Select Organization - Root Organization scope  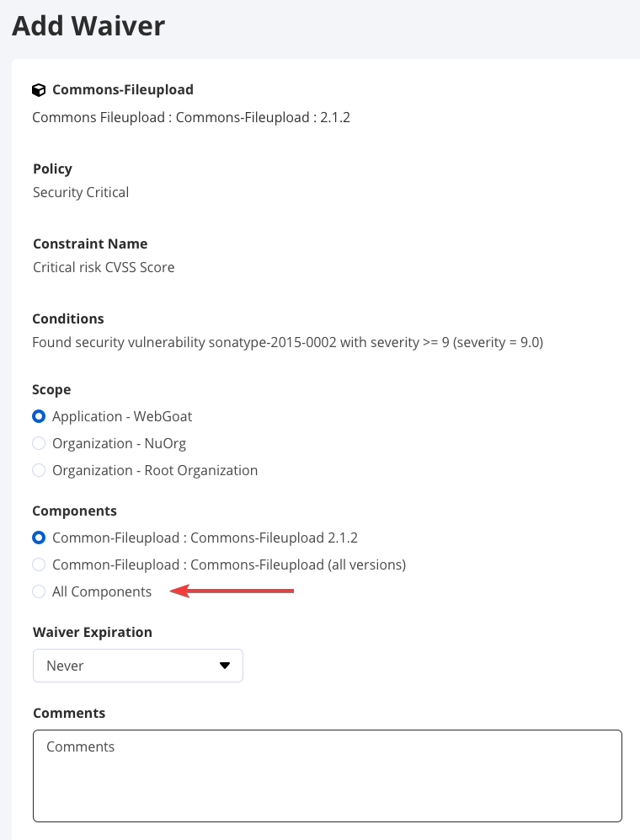pyautogui.click(x=39, y=470)
